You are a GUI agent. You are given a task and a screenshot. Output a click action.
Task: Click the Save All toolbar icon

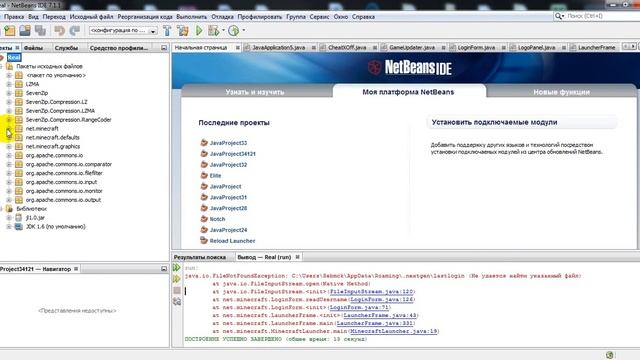[40, 31]
